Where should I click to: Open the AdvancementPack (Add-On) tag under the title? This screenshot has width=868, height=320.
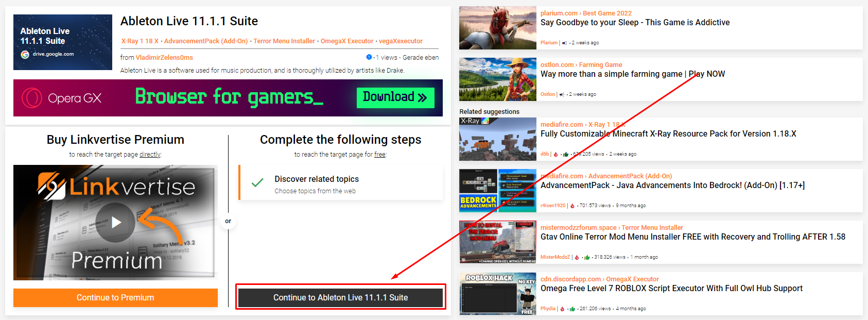point(206,41)
